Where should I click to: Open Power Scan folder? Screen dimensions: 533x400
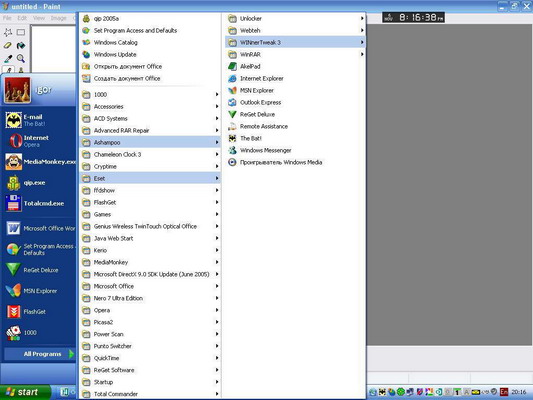coord(150,334)
